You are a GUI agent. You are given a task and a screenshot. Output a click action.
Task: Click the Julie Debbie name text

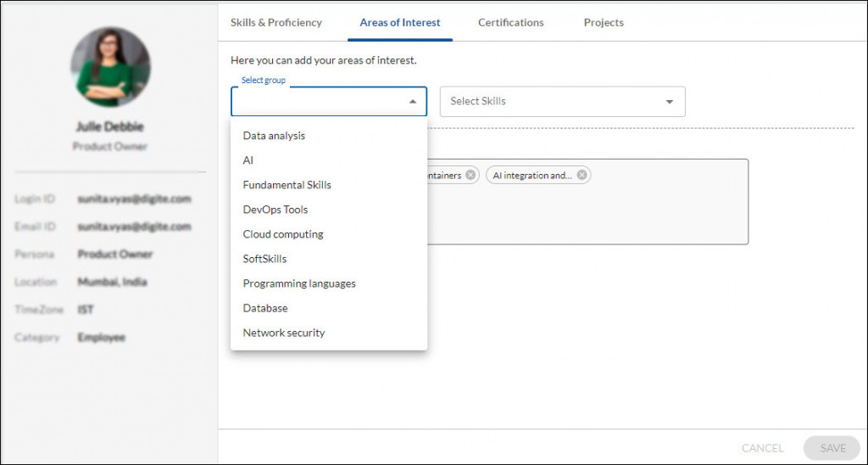click(109, 126)
